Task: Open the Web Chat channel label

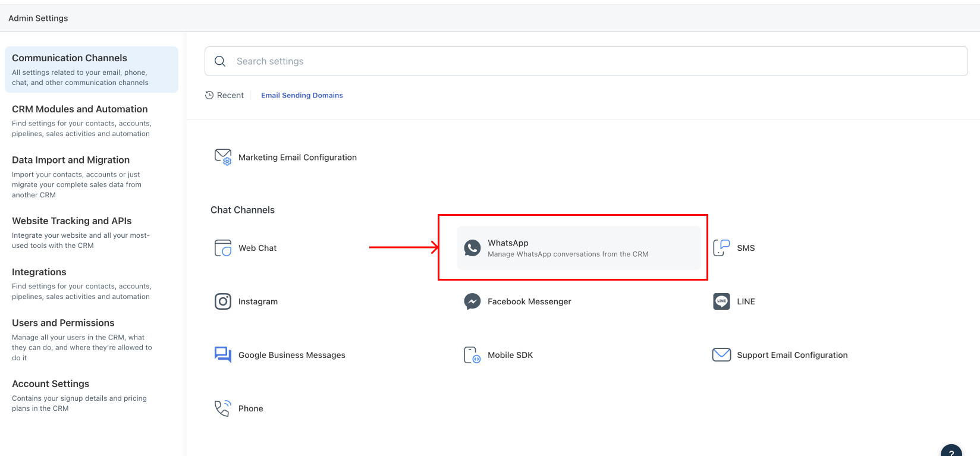Action: coord(257,248)
